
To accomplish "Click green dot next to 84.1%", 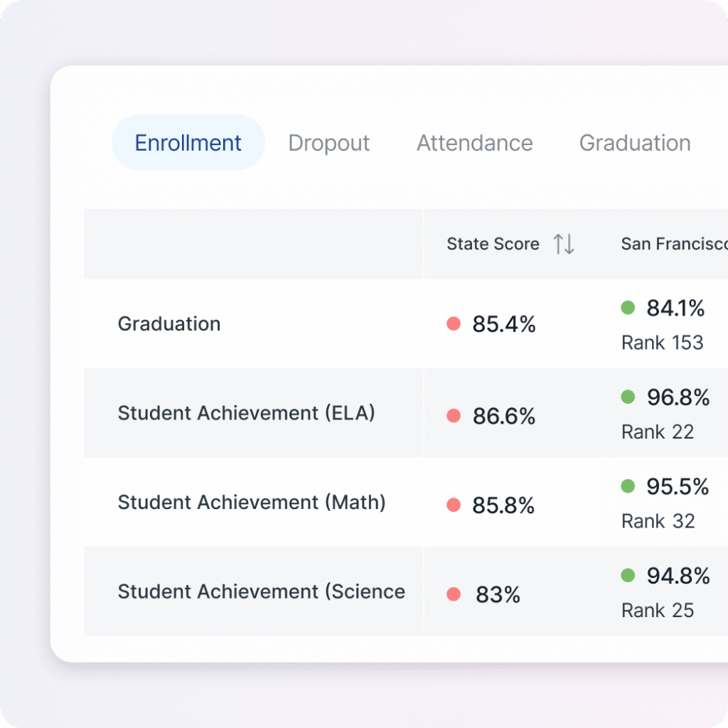I will pos(628,308).
